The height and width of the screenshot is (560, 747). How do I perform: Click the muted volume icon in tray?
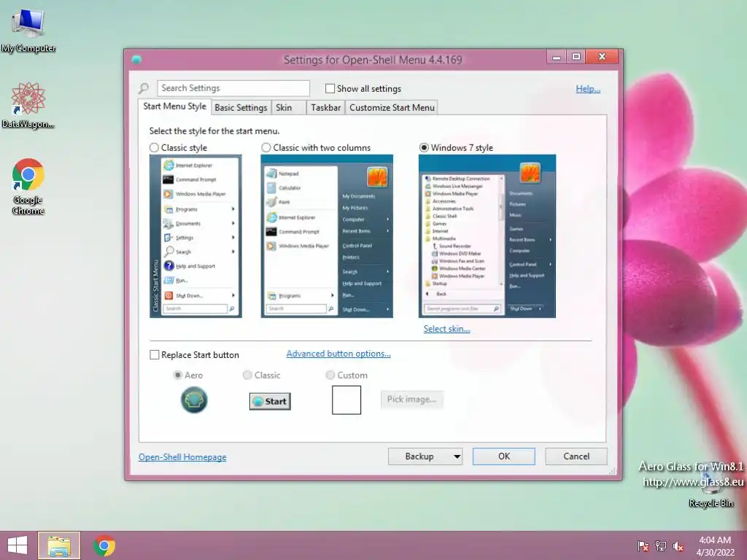coord(678,546)
